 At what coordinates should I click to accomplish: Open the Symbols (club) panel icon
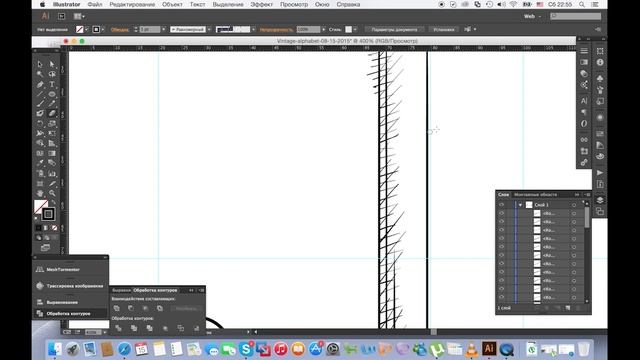coord(600,78)
